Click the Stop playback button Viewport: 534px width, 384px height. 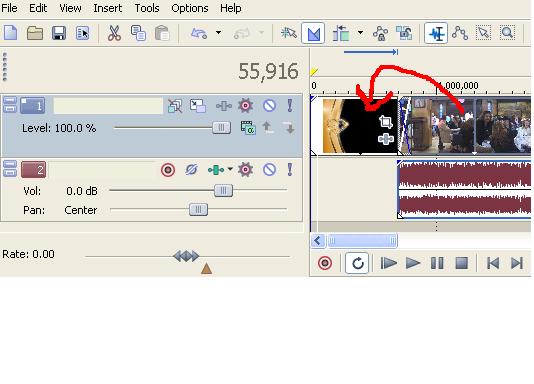click(x=461, y=263)
